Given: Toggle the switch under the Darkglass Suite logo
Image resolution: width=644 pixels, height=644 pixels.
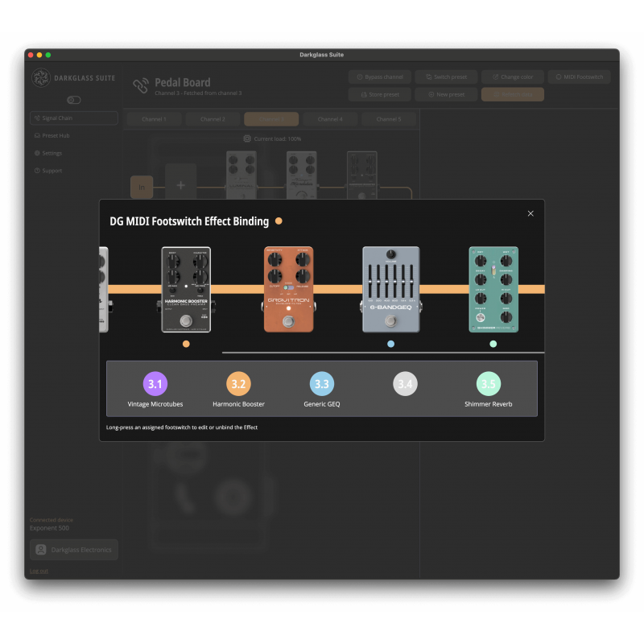Looking at the screenshot, I should (x=74, y=100).
